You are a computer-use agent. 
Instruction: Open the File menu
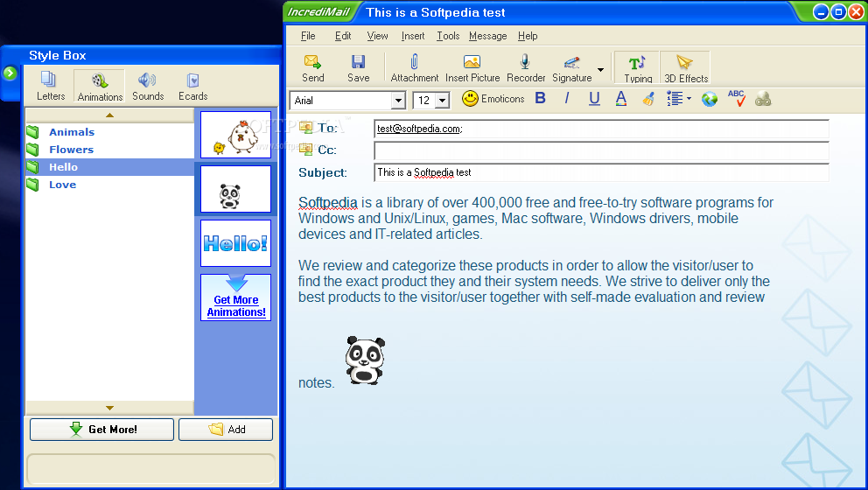tap(308, 36)
